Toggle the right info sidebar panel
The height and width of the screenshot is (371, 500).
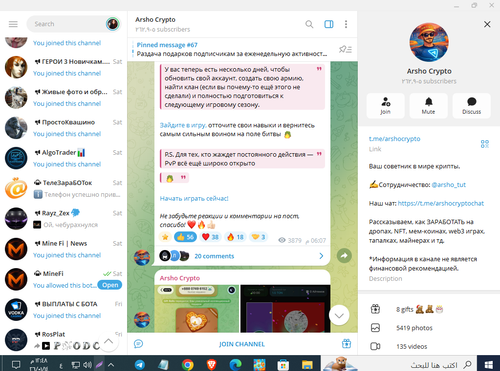coord(329,24)
